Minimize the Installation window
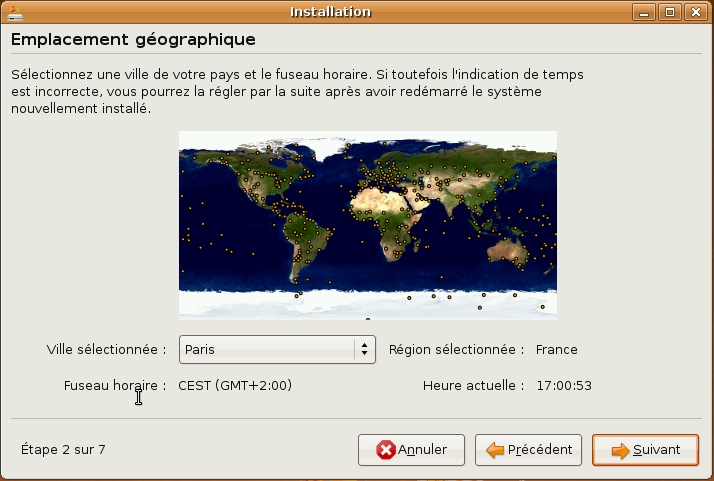Image resolution: width=714 pixels, height=481 pixels. click(x=643, y=12)
